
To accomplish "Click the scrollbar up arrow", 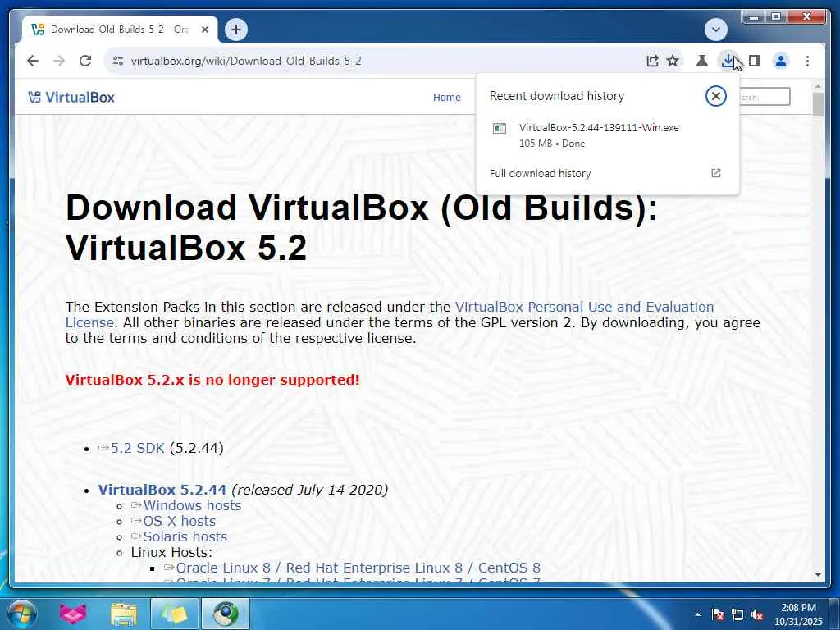I will pyautogui.click(x=818, y=85).
